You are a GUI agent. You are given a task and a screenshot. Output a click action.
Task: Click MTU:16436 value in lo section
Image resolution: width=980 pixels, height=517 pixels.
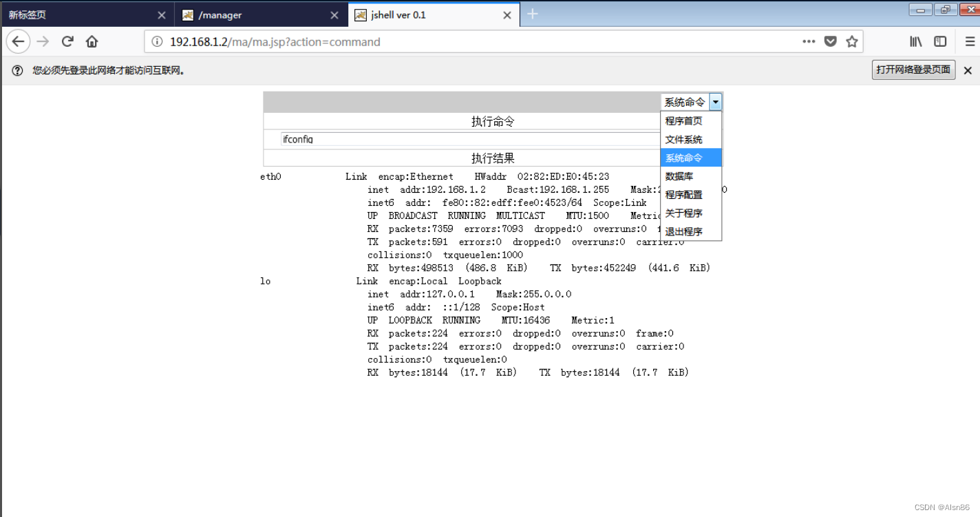tap(526, 321)
